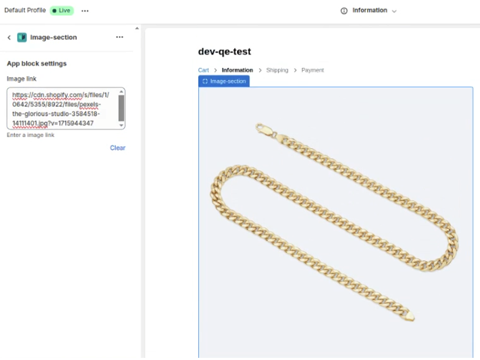This screenshot has width=480, height=360.
Task: Select the Information breadcrumb step
Action: click(237, 70)
